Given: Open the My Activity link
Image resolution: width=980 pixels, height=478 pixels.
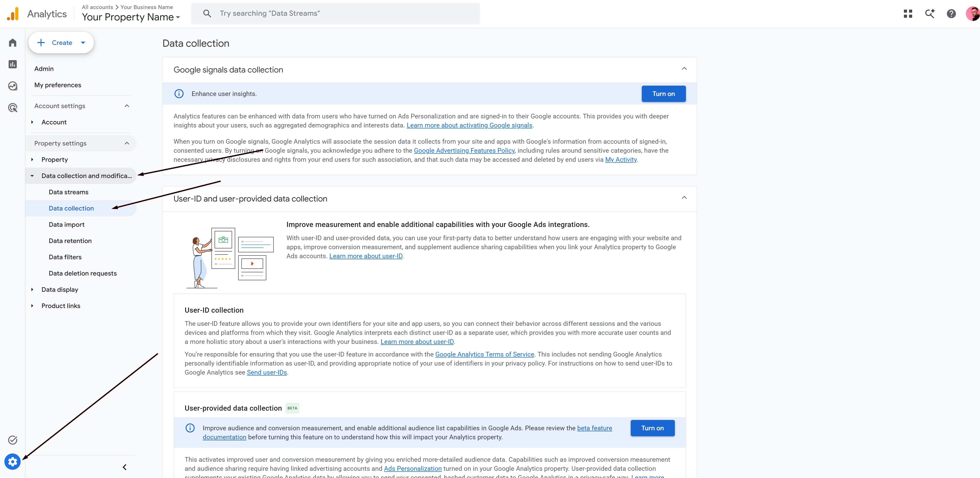Looking at the screenshot, I should 621,159.
